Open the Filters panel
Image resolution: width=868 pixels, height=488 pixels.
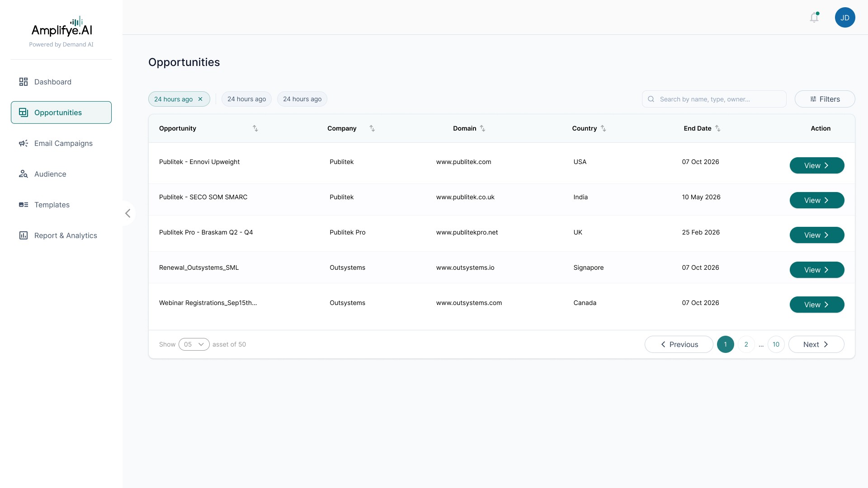tap(825, 99)
